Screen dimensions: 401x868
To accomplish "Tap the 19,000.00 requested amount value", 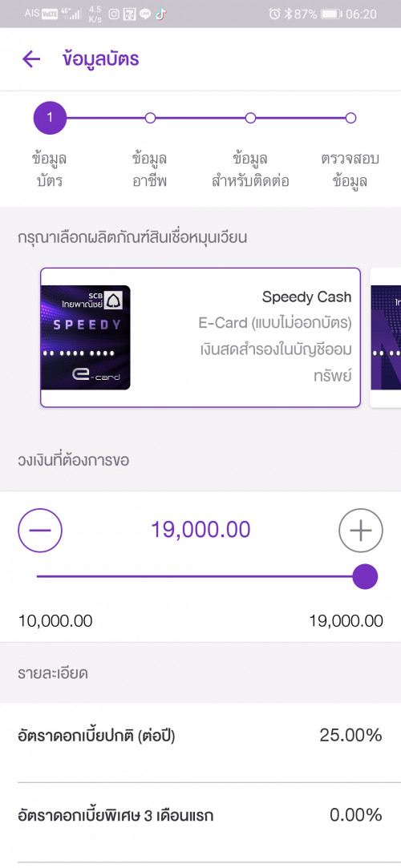I will [200, 530].
